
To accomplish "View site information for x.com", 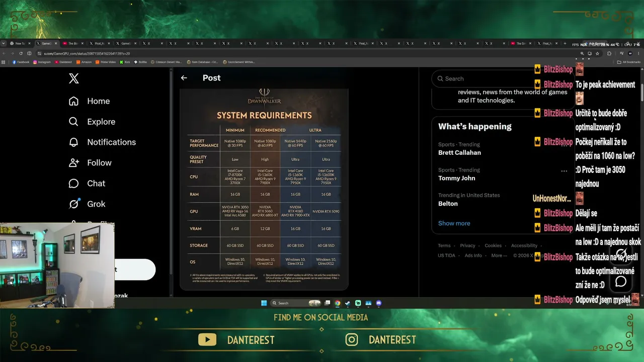I will 39,53.
